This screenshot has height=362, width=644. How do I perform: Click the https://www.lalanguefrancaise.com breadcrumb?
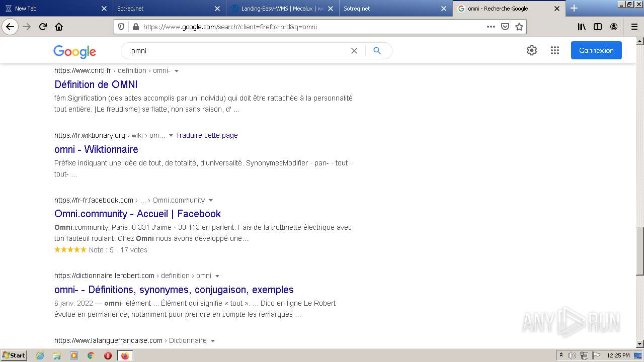click(x=108, y=340)
